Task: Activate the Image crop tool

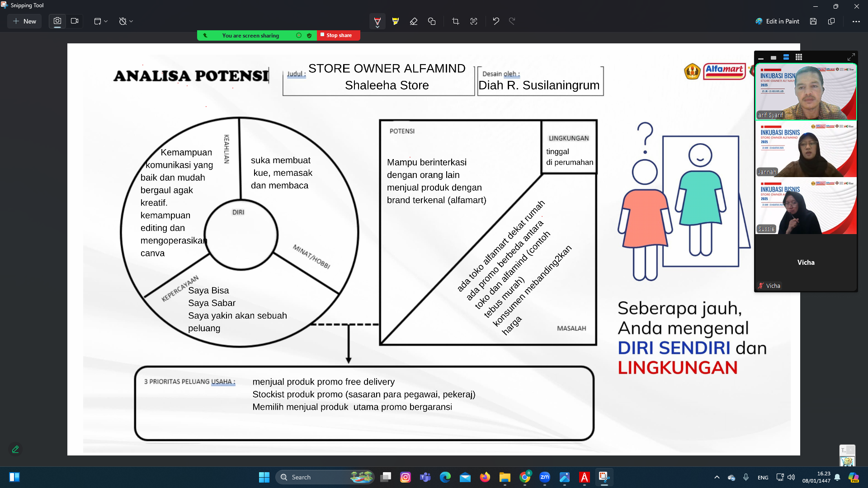Action: coord(455,21)
